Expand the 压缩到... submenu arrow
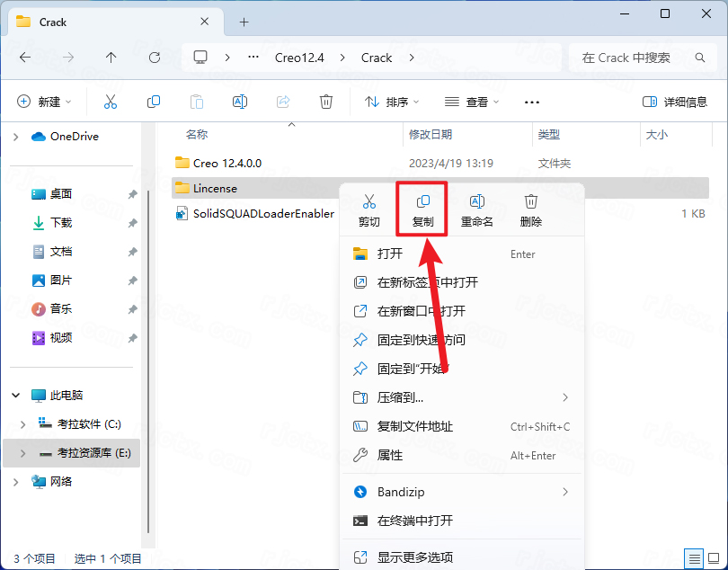728x570 pixels. point(565,397)
